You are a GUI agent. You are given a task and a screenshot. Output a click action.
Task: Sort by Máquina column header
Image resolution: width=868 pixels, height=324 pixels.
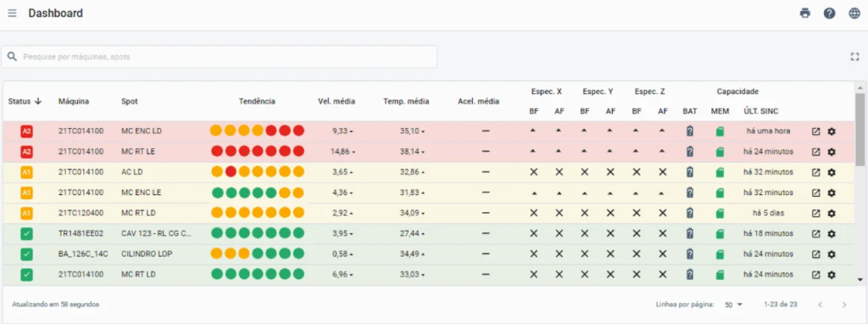click(x=74, y=101)
